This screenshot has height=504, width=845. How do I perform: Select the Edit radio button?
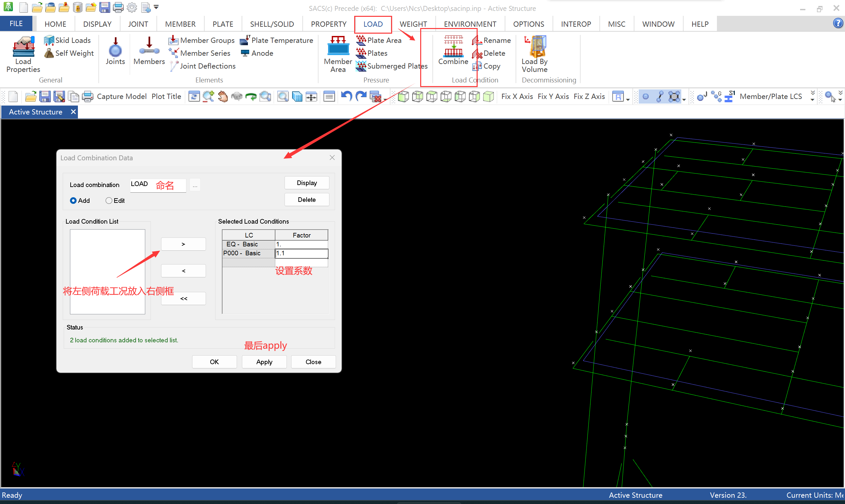[109, 201]
